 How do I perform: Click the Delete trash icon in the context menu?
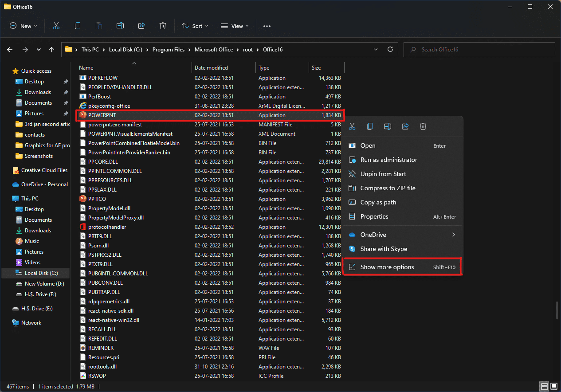pyautogui.click(x=423, y=127)
